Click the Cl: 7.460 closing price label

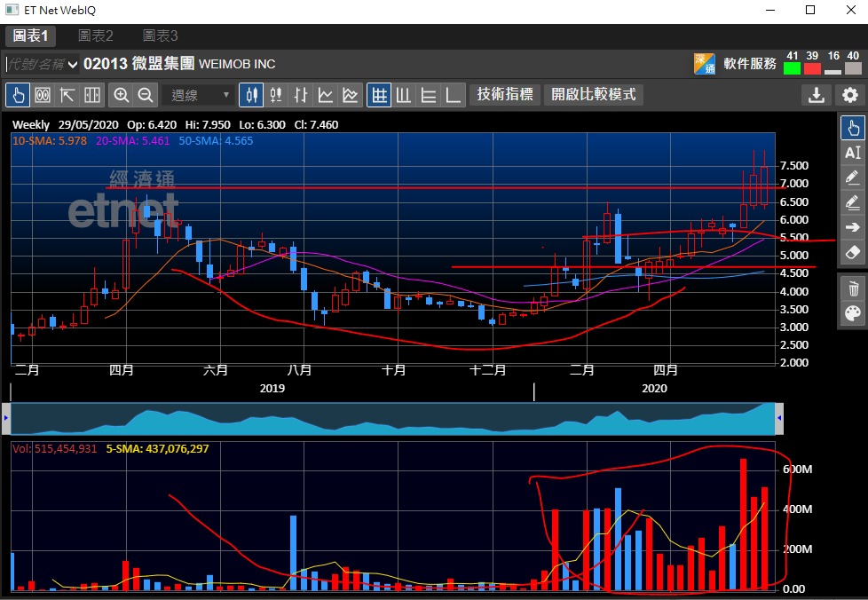(x=316, y=125)
